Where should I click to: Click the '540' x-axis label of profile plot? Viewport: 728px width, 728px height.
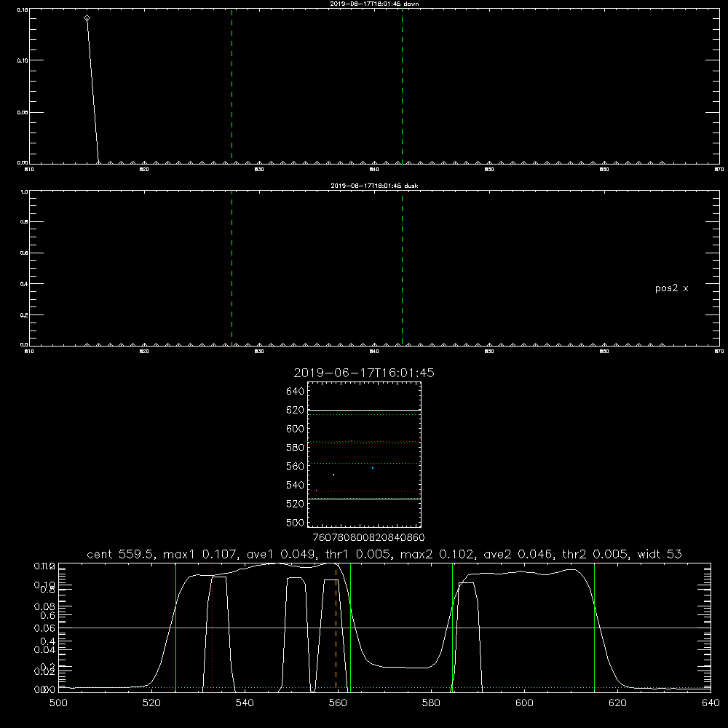[x=245, y=703]
